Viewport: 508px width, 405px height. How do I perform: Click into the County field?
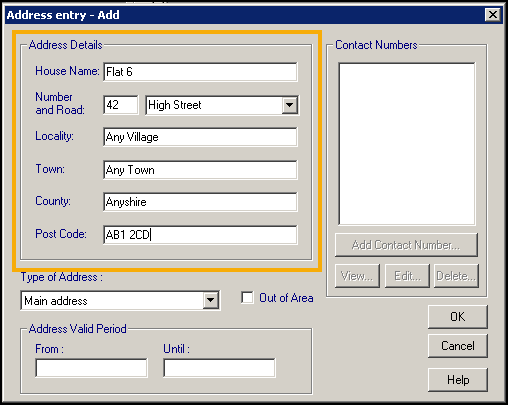(x=200, y=202)
